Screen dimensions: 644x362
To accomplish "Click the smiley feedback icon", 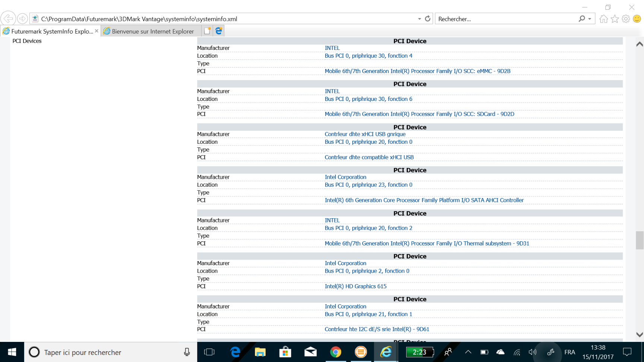I will point(637,19).
